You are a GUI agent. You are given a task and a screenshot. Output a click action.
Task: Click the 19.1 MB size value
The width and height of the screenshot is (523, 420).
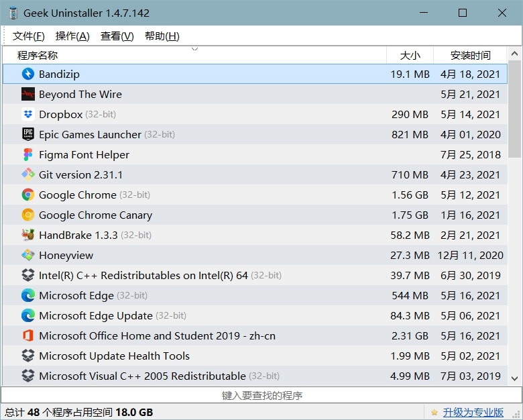pyautogui.click(x=410, y=74)
